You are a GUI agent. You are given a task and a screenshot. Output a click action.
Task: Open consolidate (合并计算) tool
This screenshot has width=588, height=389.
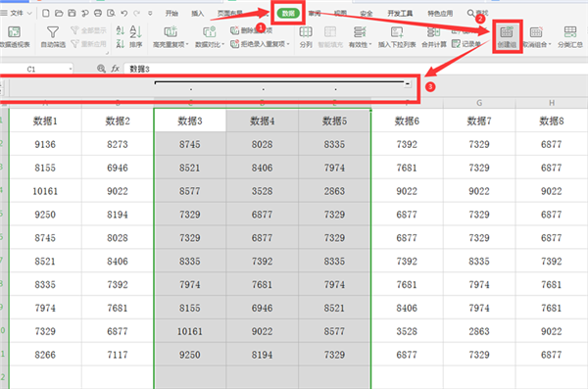(x=434, y=37)
